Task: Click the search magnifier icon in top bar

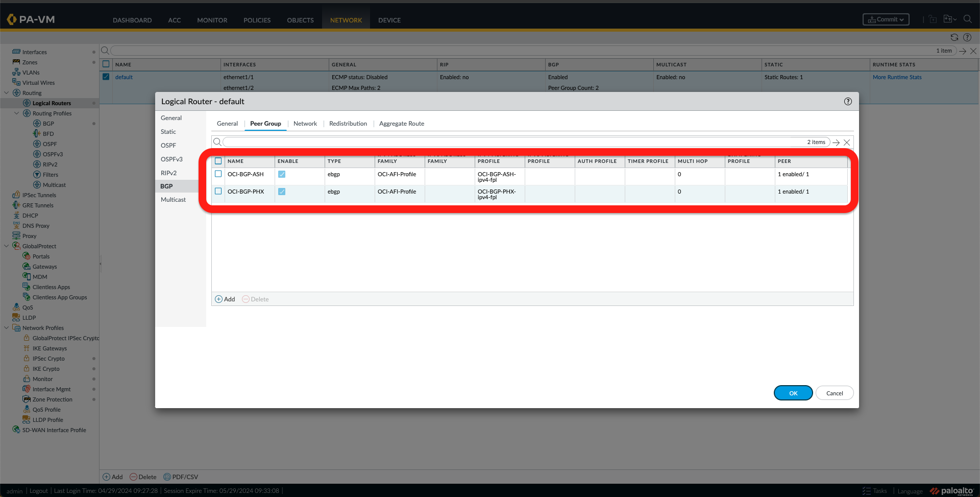Action: coord(967,19)
